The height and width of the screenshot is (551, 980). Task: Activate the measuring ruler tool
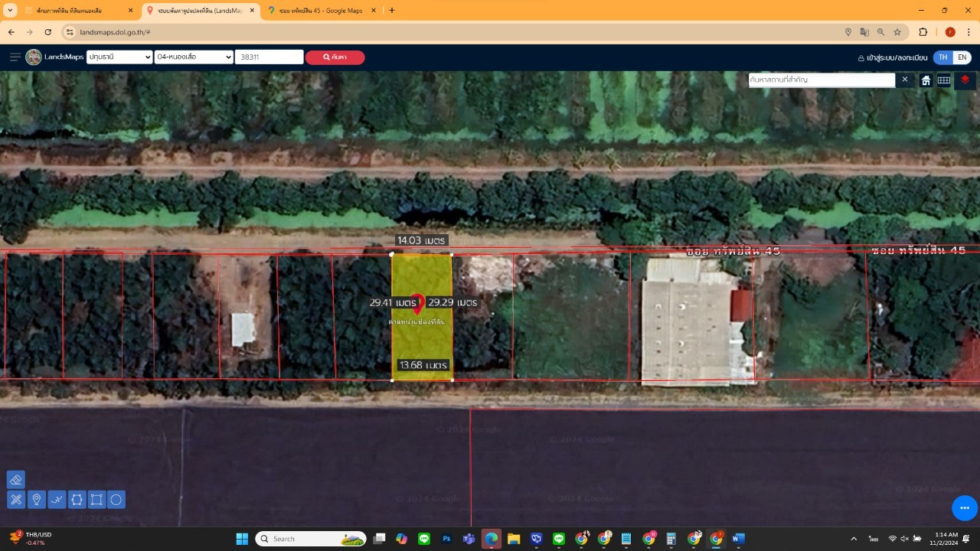pyautogui.click(x=16, y=500)
